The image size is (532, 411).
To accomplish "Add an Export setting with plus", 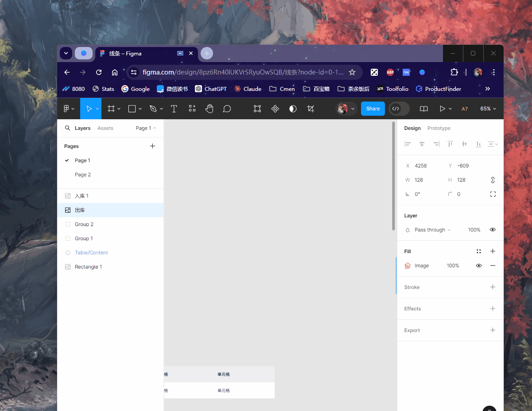I will [493, 330].
